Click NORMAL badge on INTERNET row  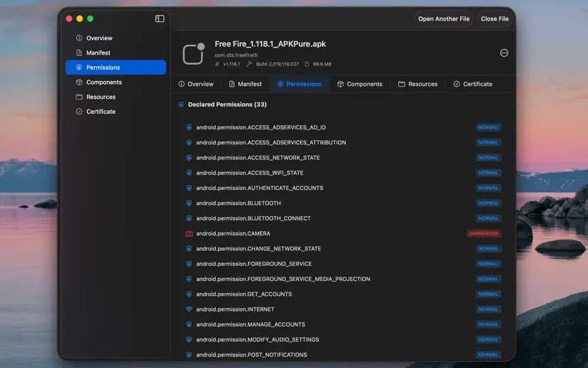coord(488,309)
